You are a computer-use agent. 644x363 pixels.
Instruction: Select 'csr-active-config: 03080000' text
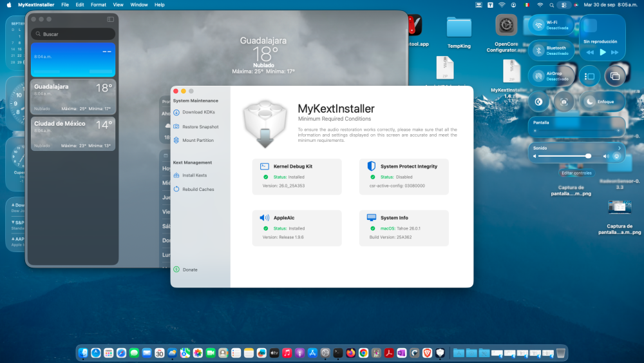tap(397, 186)
